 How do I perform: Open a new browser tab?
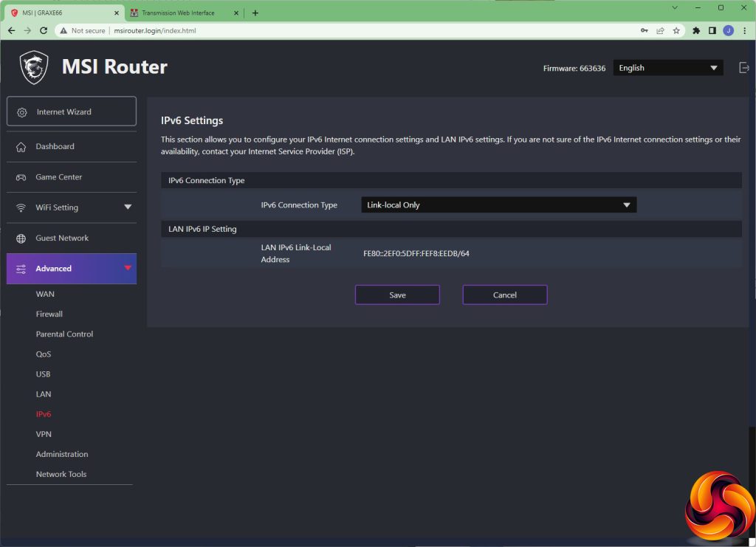[x=255, y=13]
